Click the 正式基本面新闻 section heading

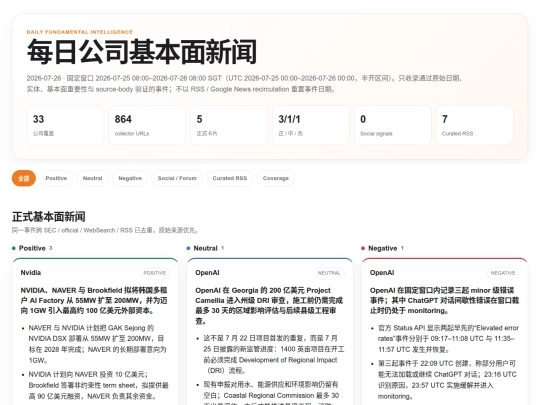(x=49, y=217)
